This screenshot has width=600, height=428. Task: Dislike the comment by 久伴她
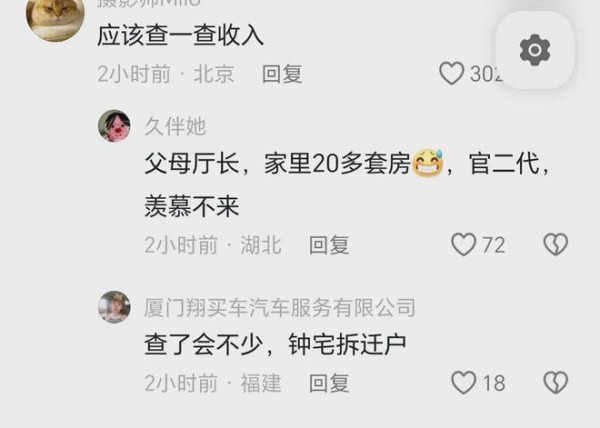coord(556,244)
